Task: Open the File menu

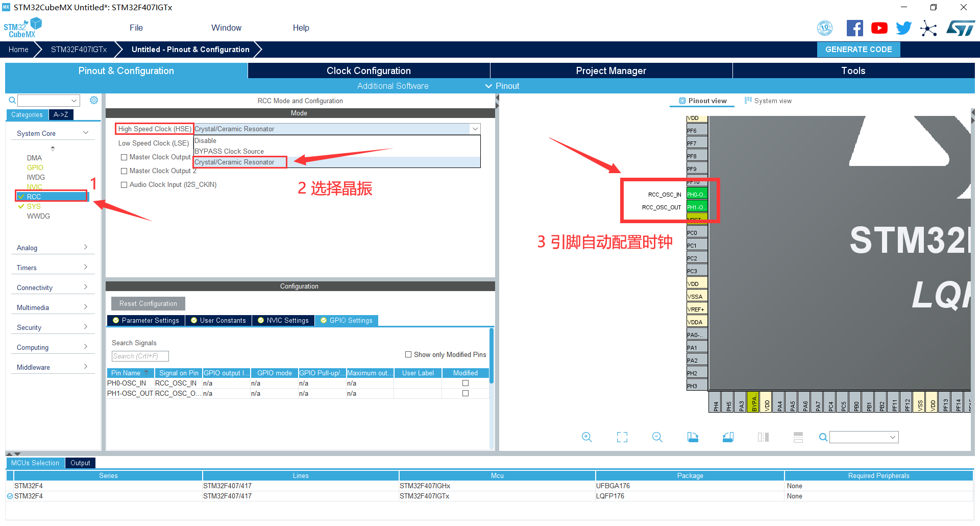Action: [136, 28]
